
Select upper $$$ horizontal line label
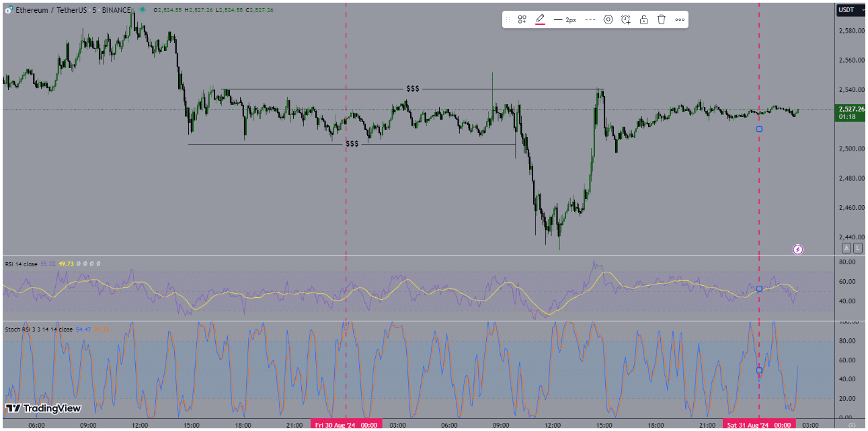click(x=412, y=89)
